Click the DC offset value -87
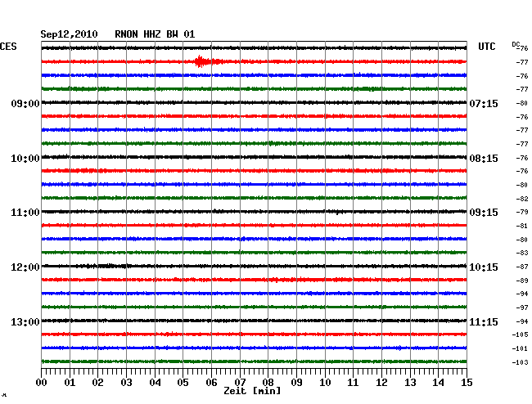The image size is (532, 404). (522, 267)
